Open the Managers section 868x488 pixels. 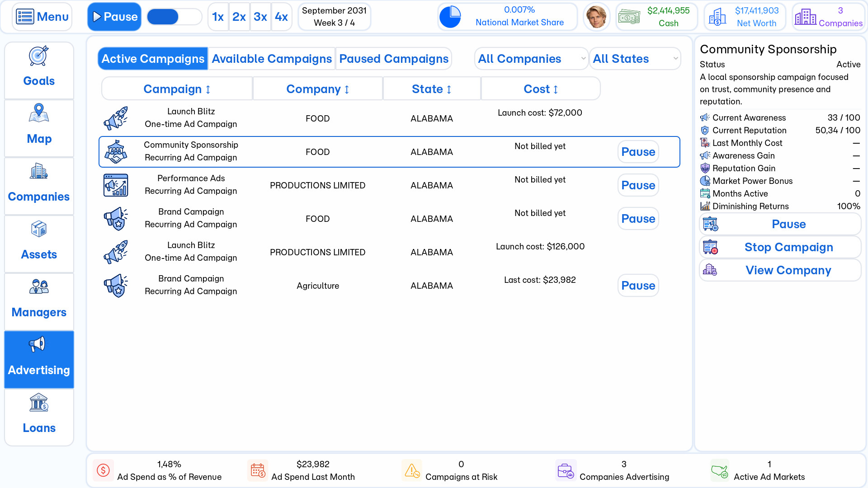(x=39, y=301)
